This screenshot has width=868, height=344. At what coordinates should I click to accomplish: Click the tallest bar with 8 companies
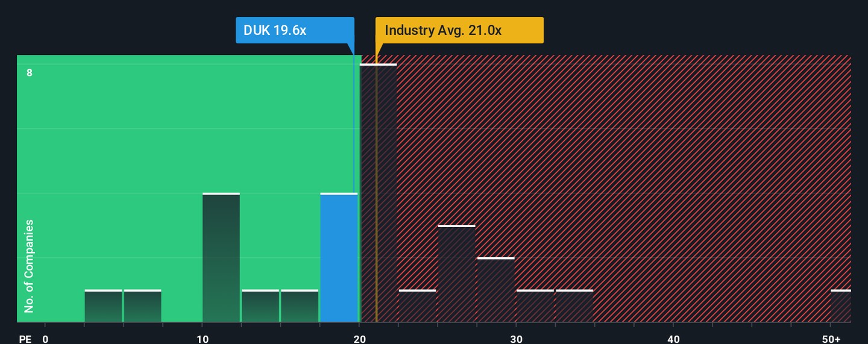pos(379,193)
